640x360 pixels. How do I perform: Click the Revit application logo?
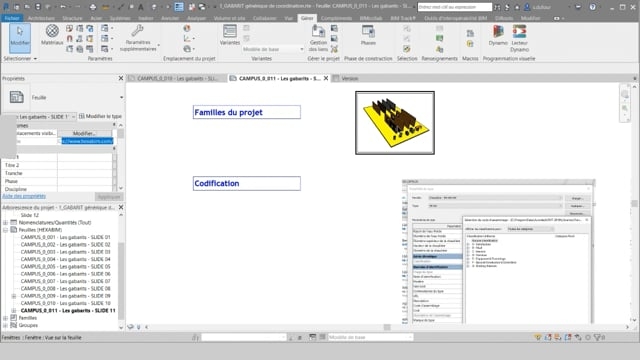coord(6,7)
